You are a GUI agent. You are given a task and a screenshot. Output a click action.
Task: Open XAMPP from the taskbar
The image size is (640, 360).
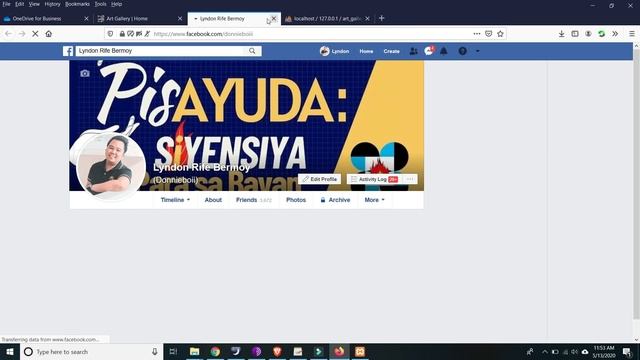360,351
